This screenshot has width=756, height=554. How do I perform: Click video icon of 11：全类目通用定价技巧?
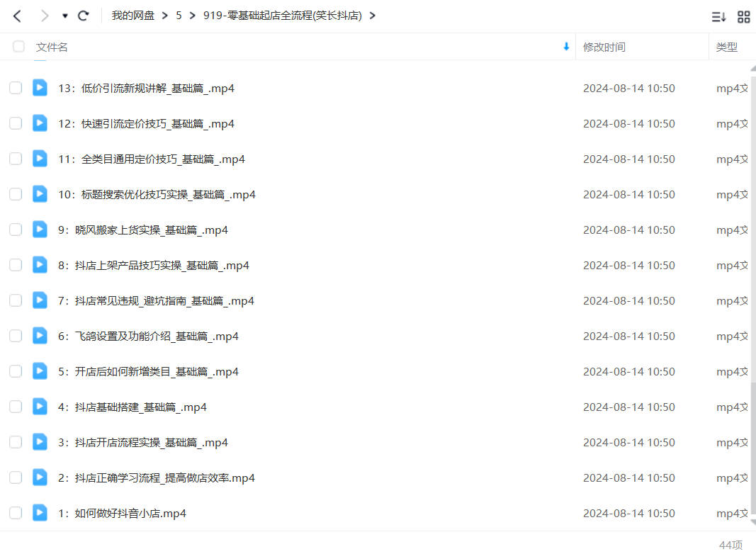pos(40,159)
